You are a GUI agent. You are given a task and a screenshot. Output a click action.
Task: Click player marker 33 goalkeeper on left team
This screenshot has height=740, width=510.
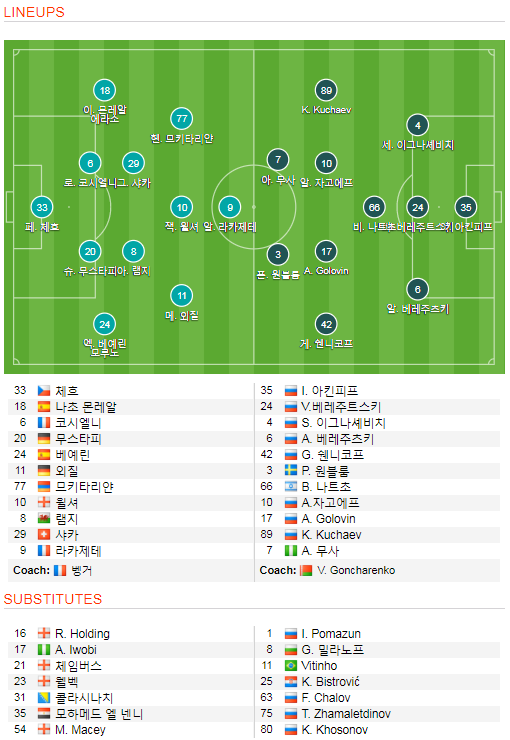tap(42, 207)
